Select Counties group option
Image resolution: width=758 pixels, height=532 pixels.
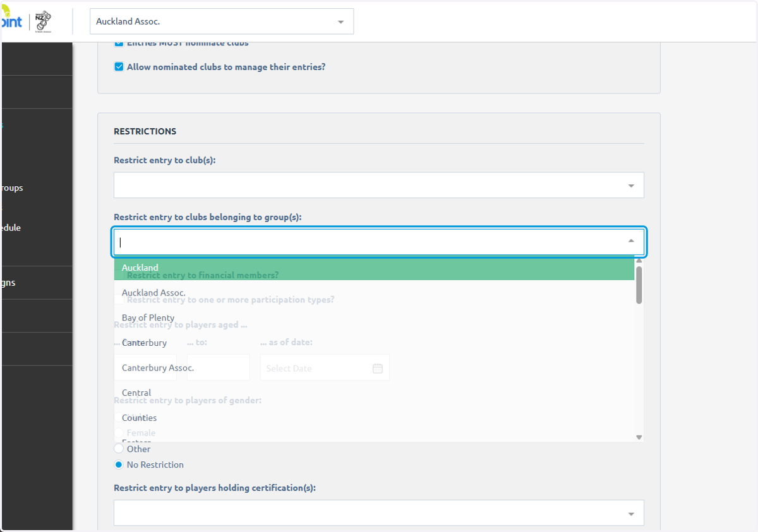374,418
